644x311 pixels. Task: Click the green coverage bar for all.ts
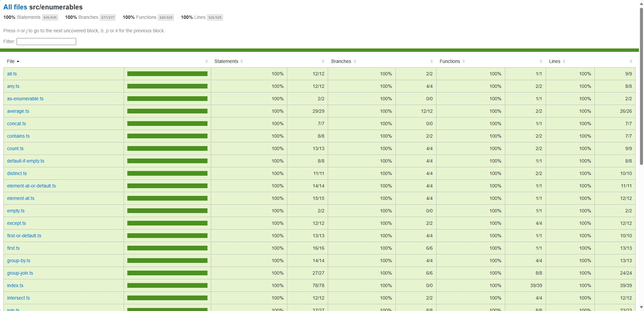tap(167, 74)
